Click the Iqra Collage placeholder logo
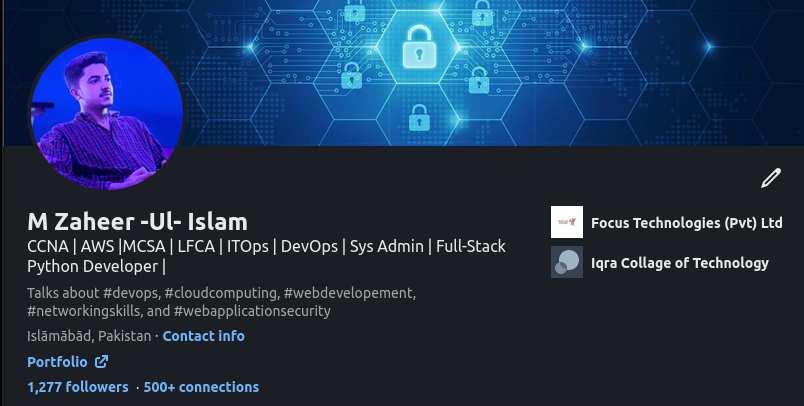This screenshot has height=406, width=804. [x=567, y=262]
